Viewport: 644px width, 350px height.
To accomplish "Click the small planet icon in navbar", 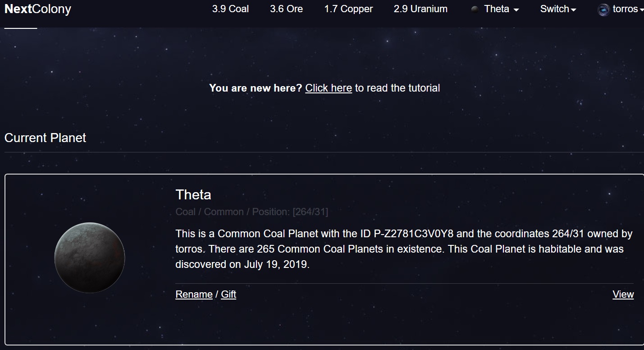I will (x=475, y=9).
